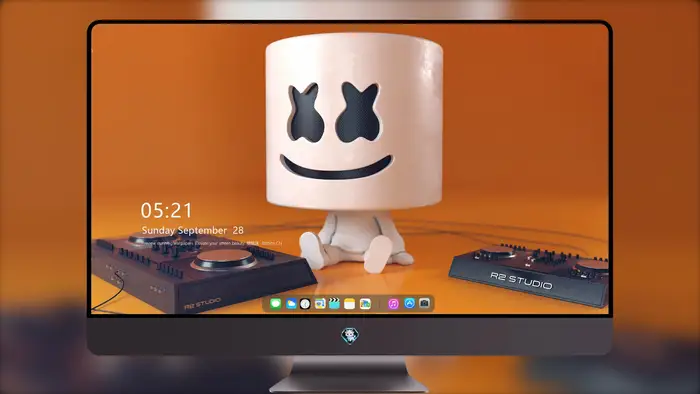This screenshot has width=700, height=394.
Task: Launch the Clock app from the dock
Action: (x=305, y=304)
